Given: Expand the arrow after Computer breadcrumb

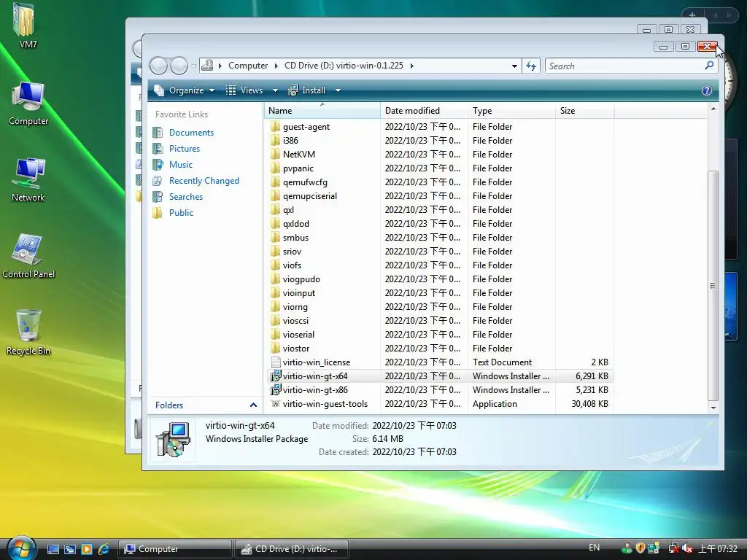Looking at the screenshot, I should 276,66.
